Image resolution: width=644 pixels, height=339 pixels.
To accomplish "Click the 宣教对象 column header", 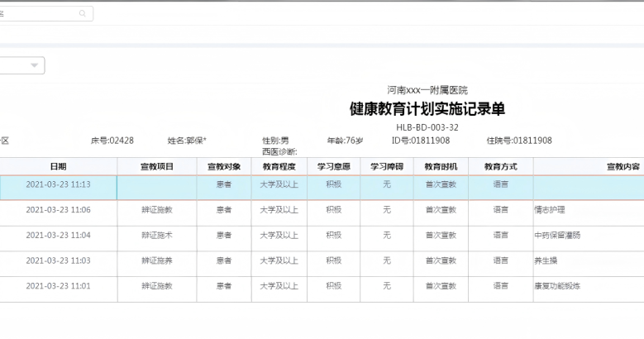I will pyautogui.click(x=224, y=166).
